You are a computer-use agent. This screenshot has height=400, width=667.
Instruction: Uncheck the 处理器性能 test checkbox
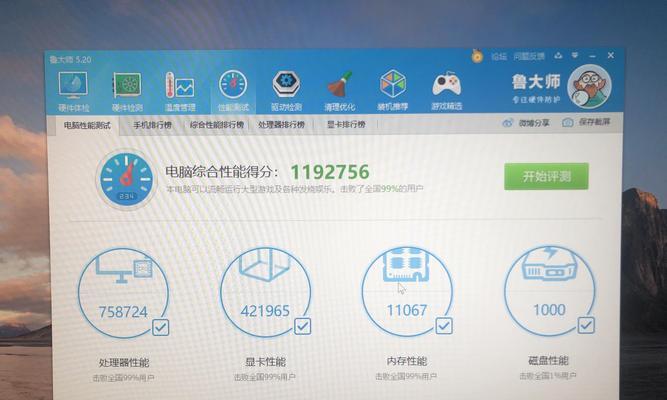161,328
